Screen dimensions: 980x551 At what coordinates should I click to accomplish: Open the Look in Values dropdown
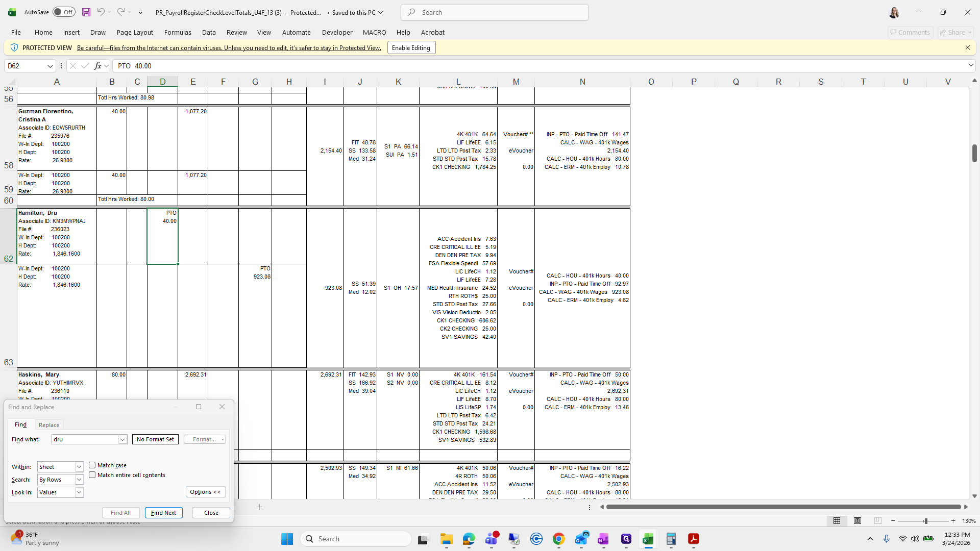point(79,492)
